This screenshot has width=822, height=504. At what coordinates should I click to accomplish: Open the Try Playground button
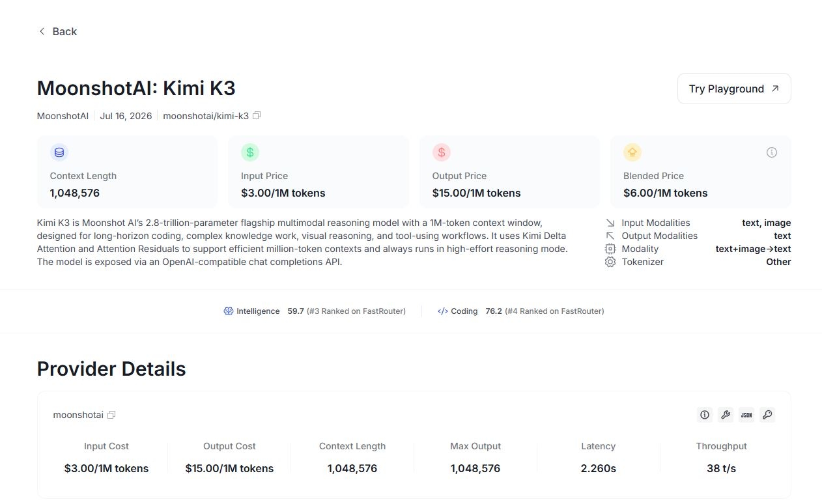pos(734,89)
